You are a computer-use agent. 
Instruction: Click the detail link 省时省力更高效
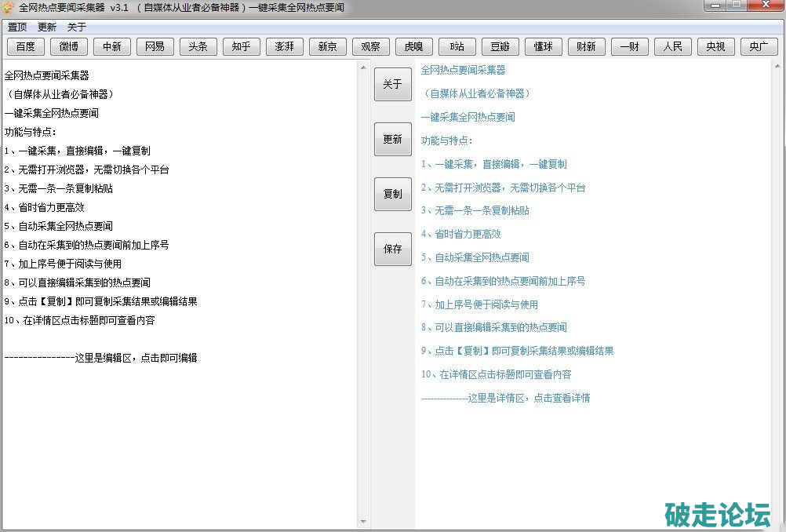460,234
